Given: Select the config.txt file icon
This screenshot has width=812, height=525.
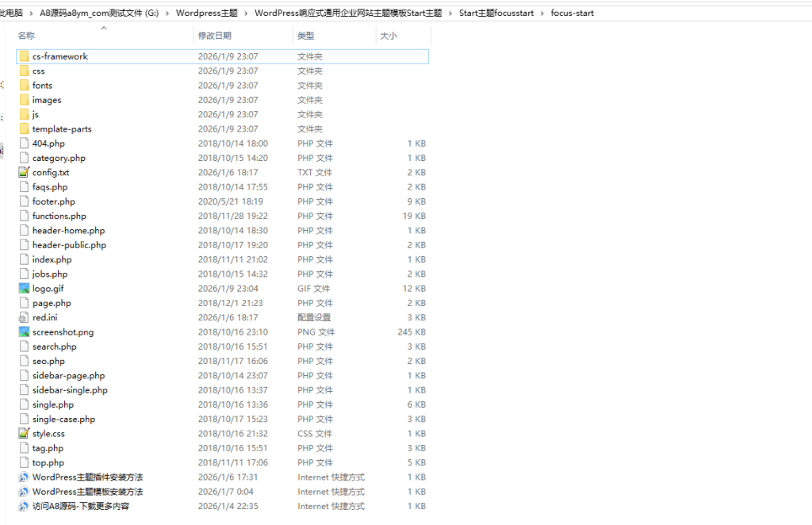Looking at the screenshot, I should [24, 172].
